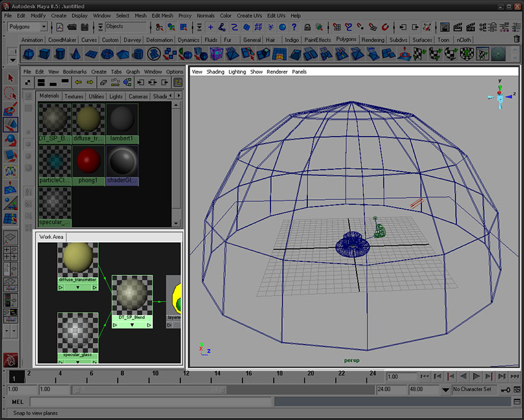Create a polygon cone from shelf
This screenshot has width=524, height=420.
coord(75,54)
